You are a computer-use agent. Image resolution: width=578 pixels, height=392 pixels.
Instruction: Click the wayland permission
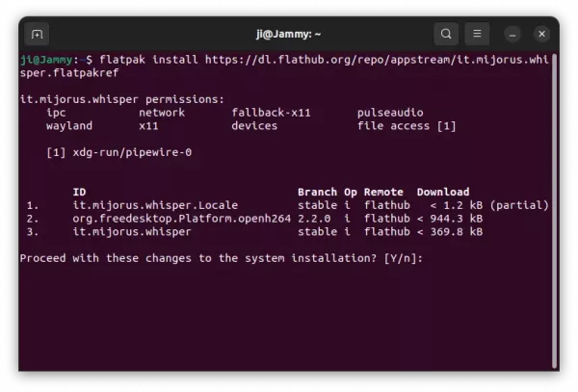tap(69, 126)
